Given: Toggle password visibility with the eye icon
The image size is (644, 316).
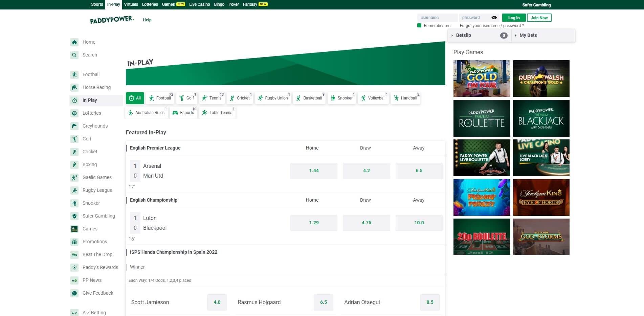Looking at the screenshot, I should pyautogui.click(x=494, y=17).
